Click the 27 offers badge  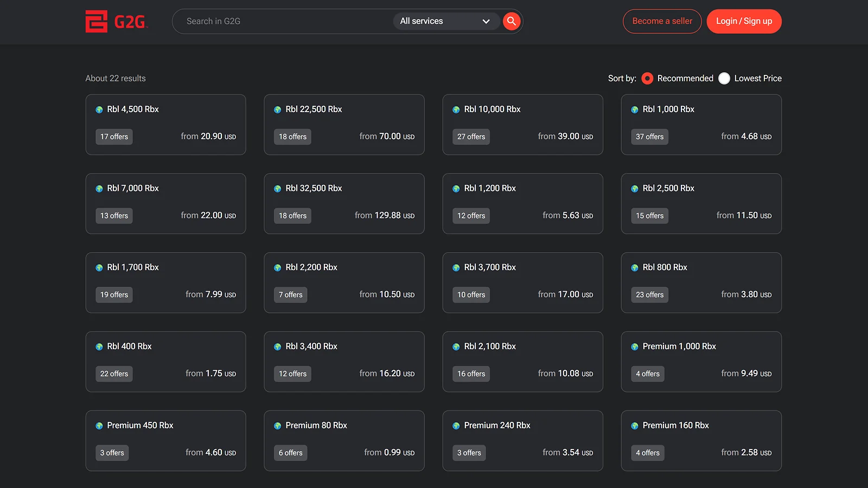[471, 137]
